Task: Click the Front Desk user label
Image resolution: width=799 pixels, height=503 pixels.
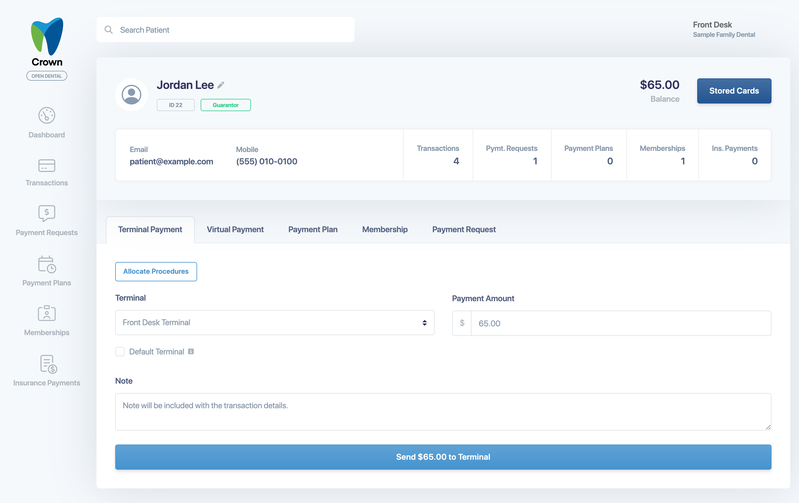Action: coord(712,24)
